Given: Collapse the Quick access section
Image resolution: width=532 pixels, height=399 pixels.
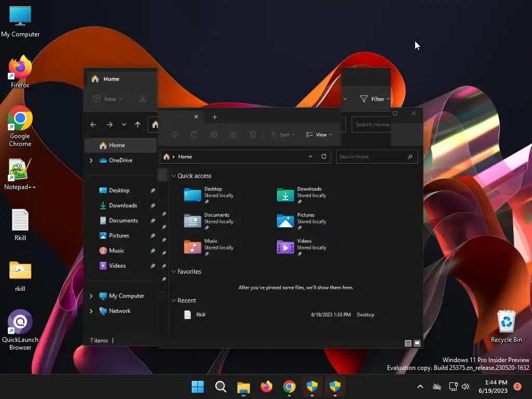Looking at the screenshot, I should [174, 176].
